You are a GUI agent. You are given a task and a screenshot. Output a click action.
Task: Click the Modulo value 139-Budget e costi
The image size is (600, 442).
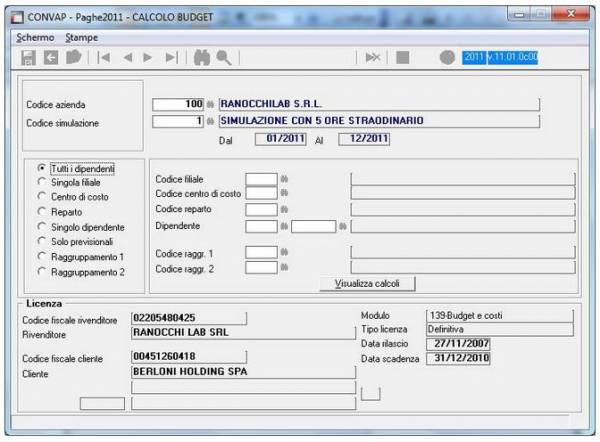500,316
